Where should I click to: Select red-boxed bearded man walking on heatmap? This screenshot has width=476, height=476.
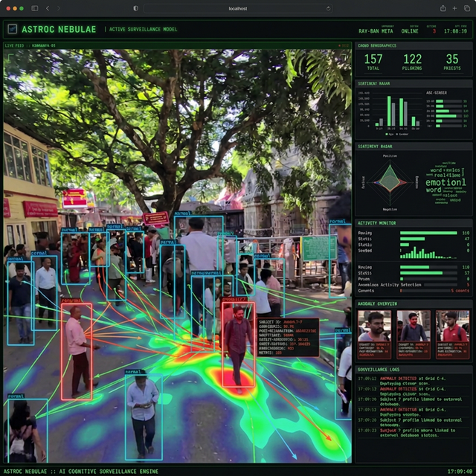(x=238, y=344)
